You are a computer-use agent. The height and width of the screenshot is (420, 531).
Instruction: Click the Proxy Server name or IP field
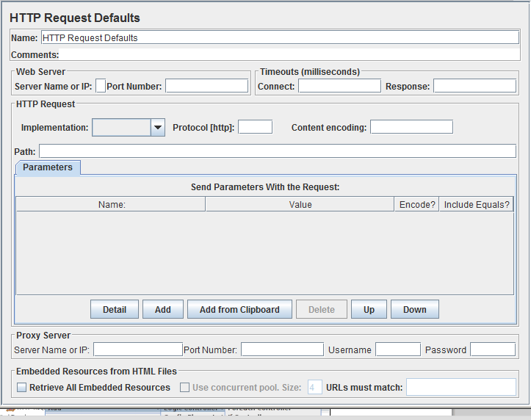[x=138, y=350]
